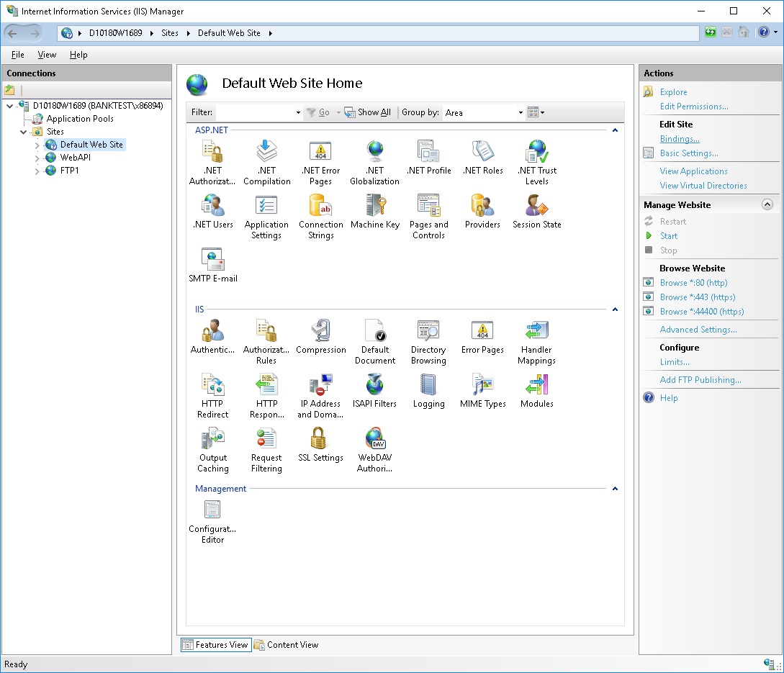The height and width of the screenshot is (673, 784).
Task: Open the View menu
Action: 47,55
